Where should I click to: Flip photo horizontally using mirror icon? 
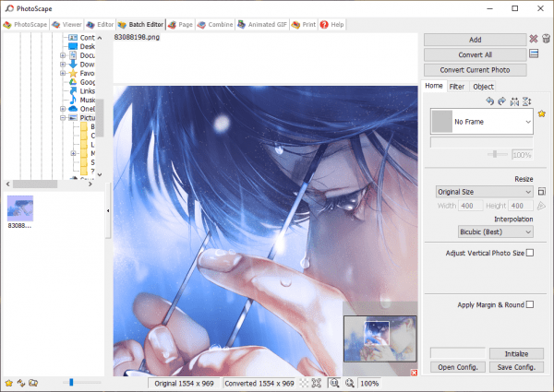click(514, 101)
